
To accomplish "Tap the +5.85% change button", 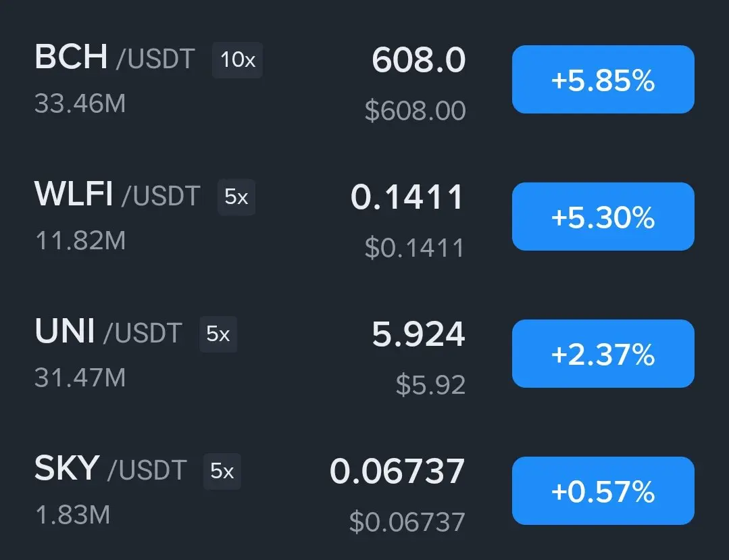I will 603,80.
